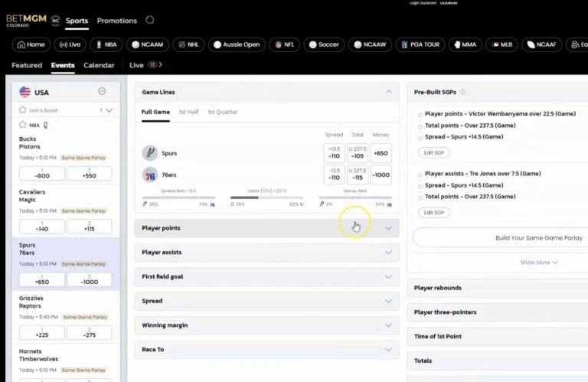Select Spurs +650 moneyline in Game Lines
This screenshot has height=382, width=588.
click(x=381, y=153)
